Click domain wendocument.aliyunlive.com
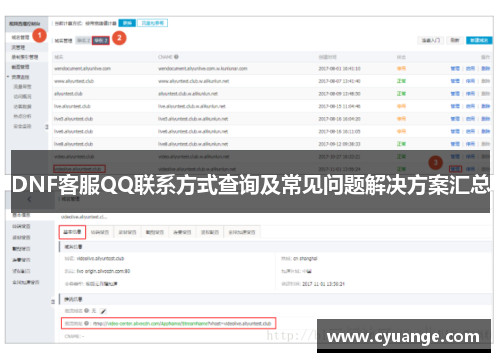This screenshot has width=500, height=362. (82, 68)
